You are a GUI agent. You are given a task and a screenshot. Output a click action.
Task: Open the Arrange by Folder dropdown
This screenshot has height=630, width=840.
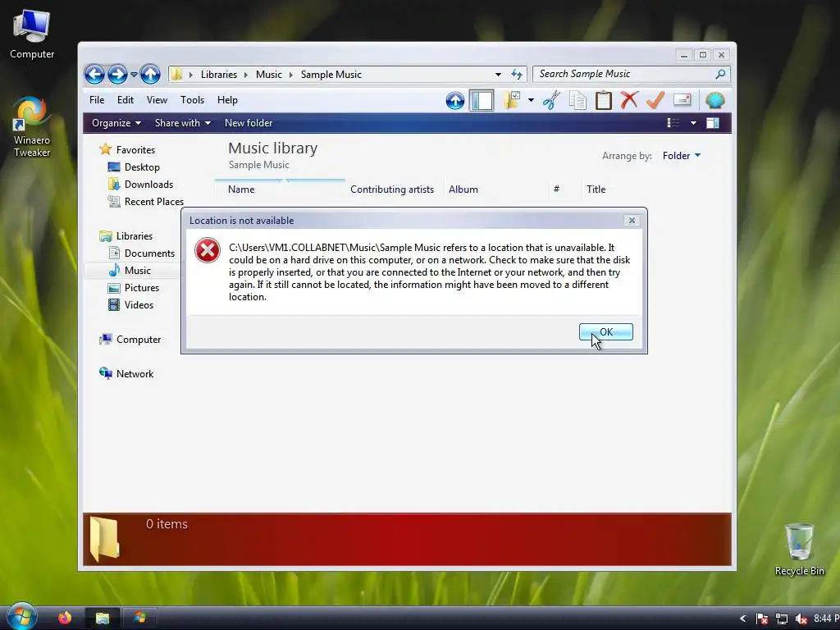(682, 156)
